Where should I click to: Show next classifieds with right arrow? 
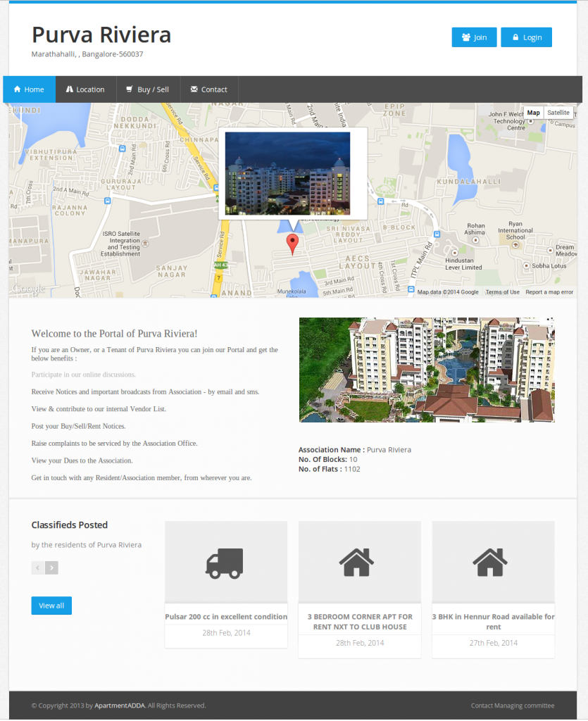click(51, 568)
